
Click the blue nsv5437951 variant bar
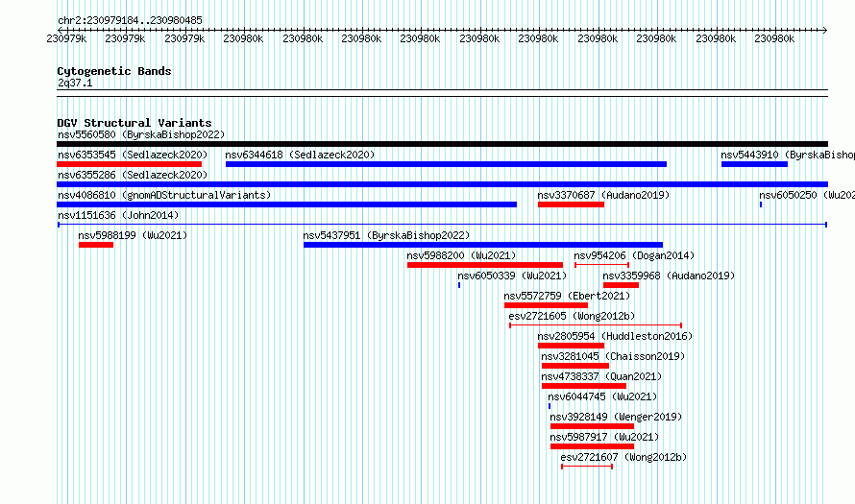click(x=483, y=245)
